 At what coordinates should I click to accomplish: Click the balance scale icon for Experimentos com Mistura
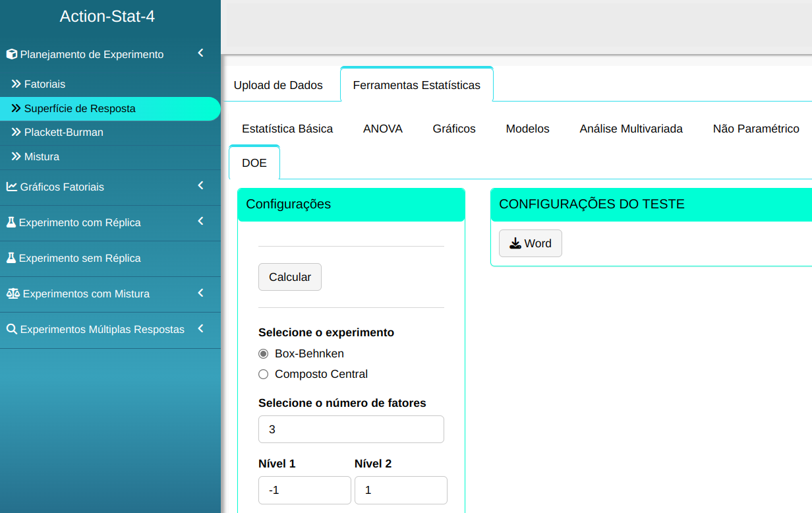[13, 293]
